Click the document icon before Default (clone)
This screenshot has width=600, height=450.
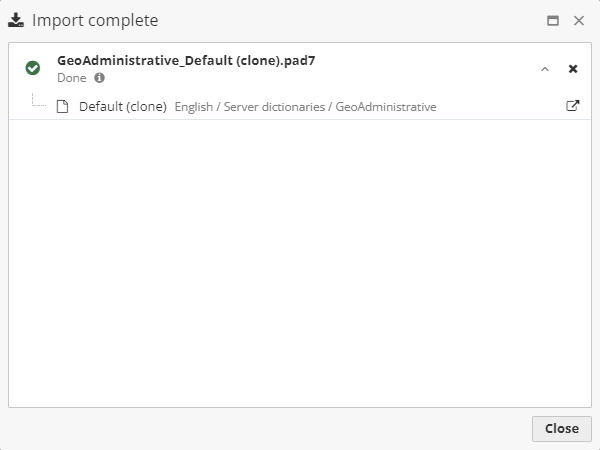[62, 107]
